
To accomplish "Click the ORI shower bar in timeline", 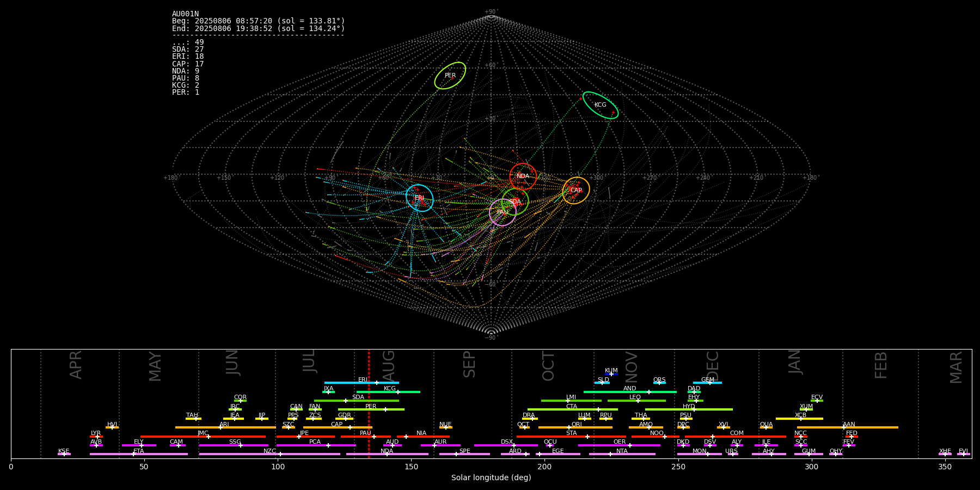I will pos(575,427).
